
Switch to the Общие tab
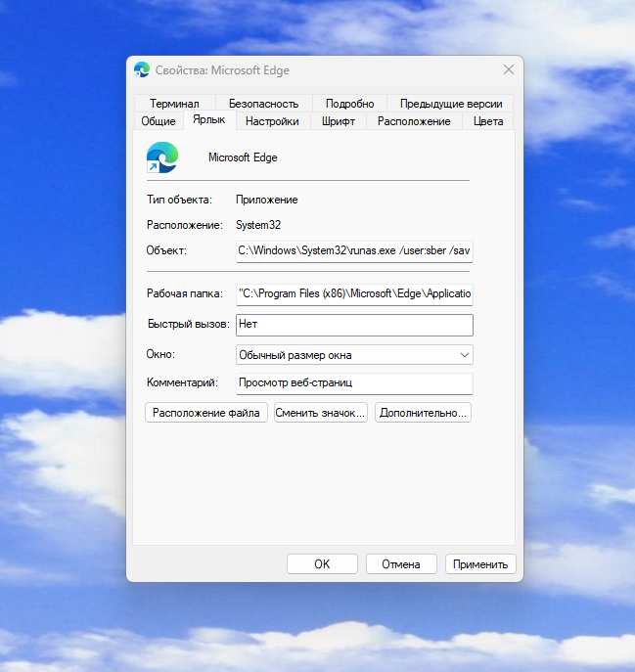[x=159, y=121]
